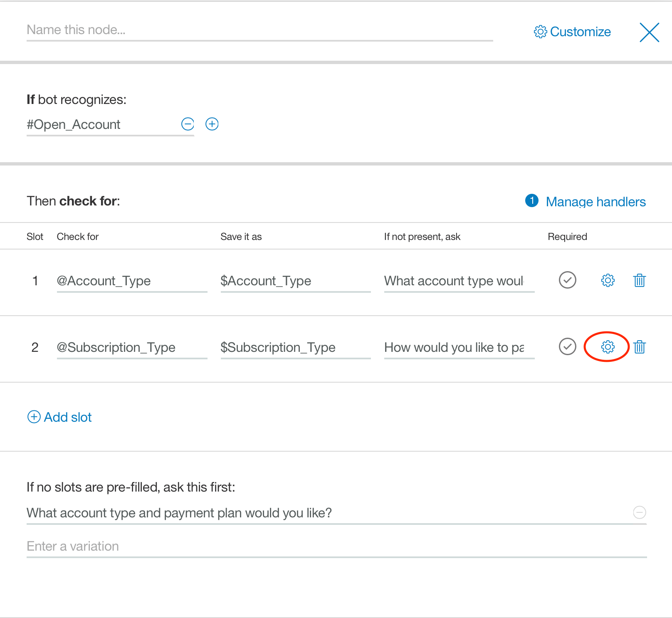Screen dimensions: 672x618
Task: Delete the Subscription_Type slot with trash icon
Action: tap(639, 347)
